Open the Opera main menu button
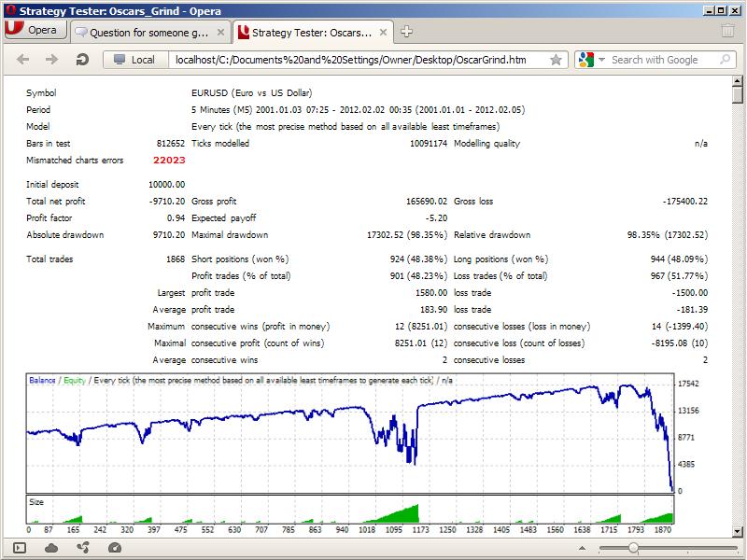The height and width of the screenshot is (560, 747). coord(34,30)
